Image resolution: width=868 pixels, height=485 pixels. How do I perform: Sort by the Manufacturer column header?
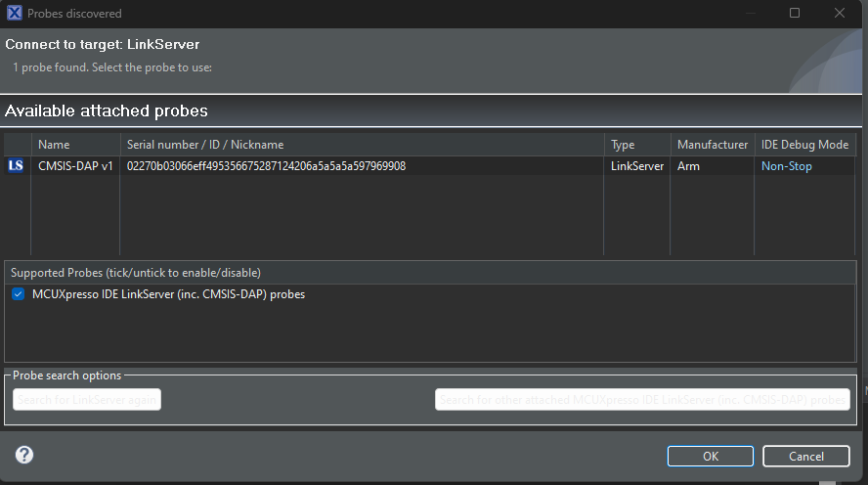pyautogui.click(x=713, y=145)
